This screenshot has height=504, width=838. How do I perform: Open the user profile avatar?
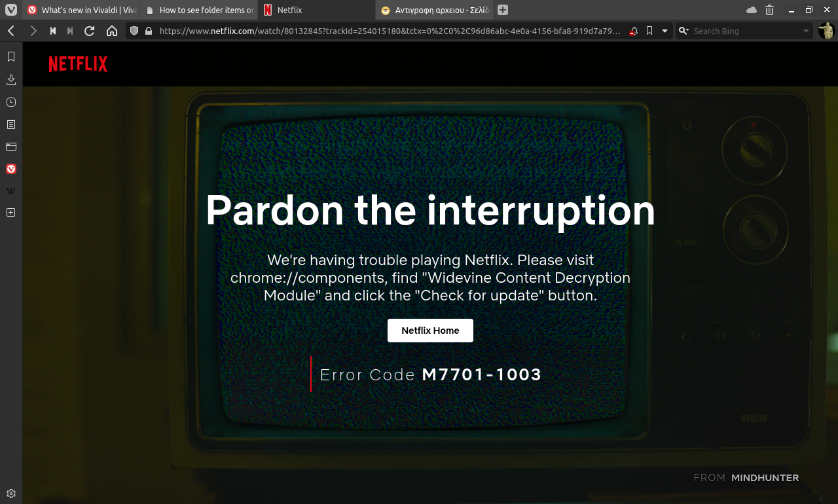click(827, 31)
